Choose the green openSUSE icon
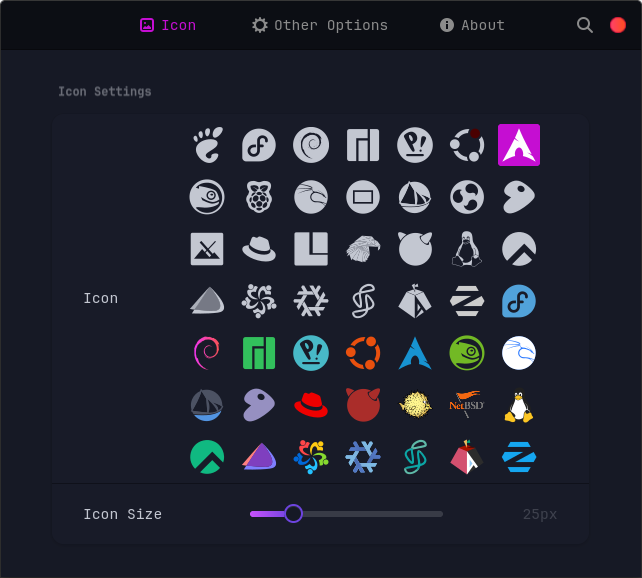This screenshot has width=642, height=578. click(467, 353)
